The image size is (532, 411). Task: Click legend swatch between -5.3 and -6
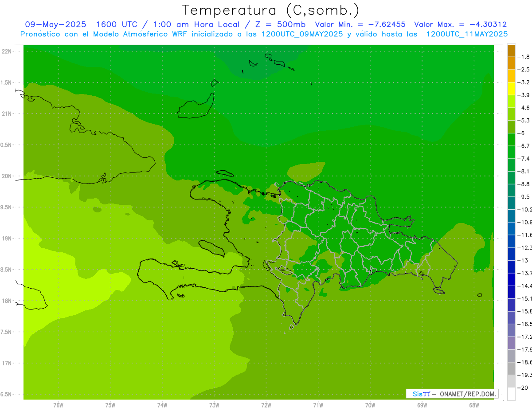pos(511,127)
